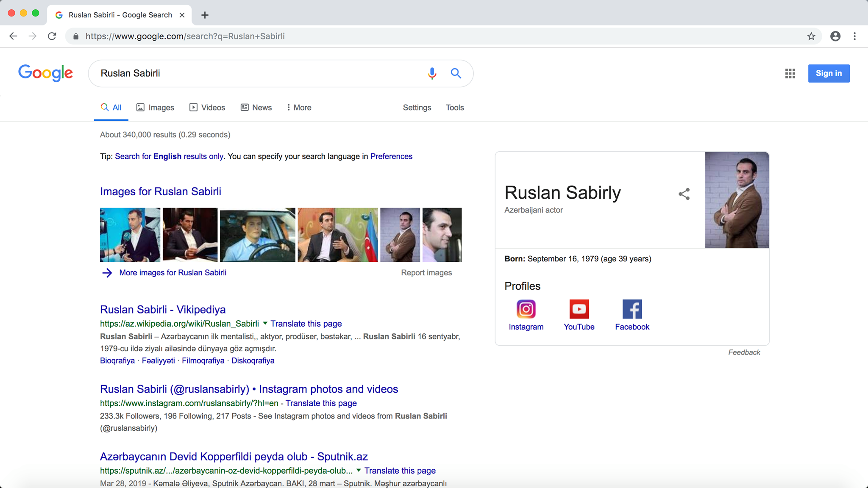Open Images for Ruslan Sabirli heading

[161, 191]
